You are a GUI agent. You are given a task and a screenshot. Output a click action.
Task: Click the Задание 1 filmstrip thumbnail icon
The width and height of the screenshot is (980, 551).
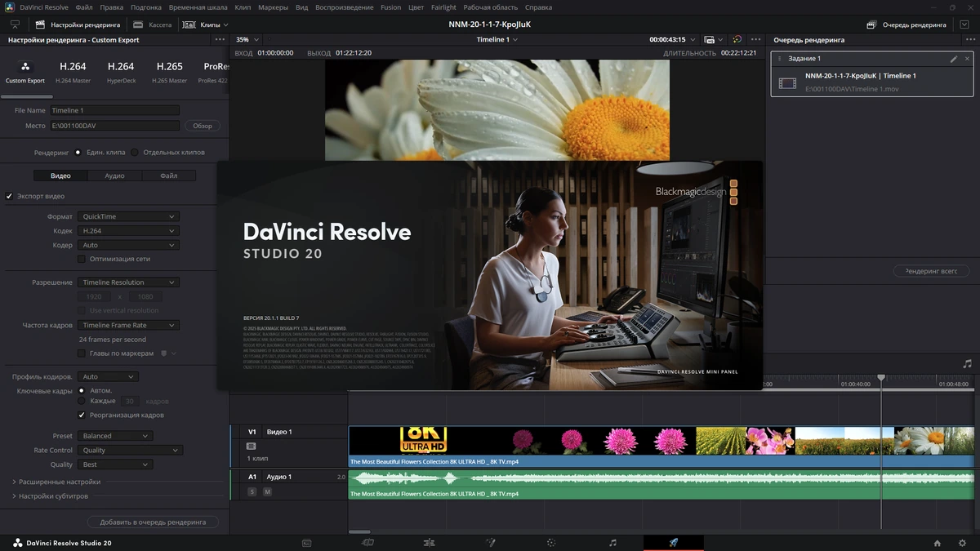787,82
